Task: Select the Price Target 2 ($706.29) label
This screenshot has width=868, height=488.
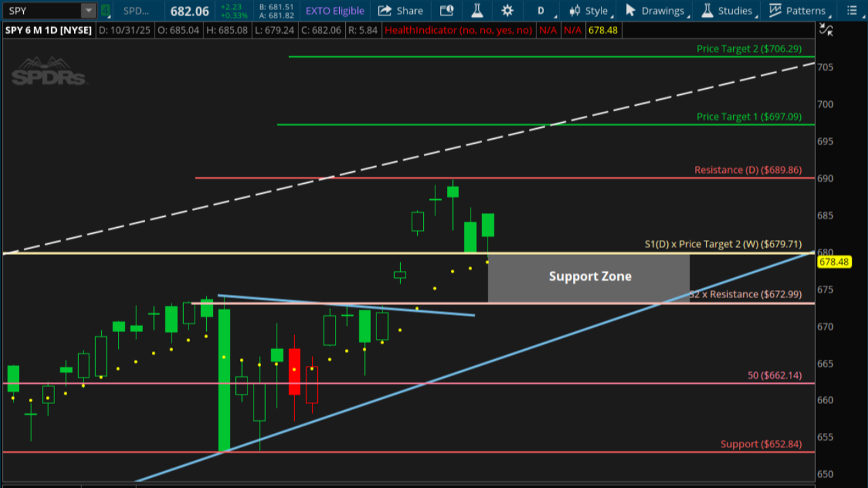Action: pos(749,49)
